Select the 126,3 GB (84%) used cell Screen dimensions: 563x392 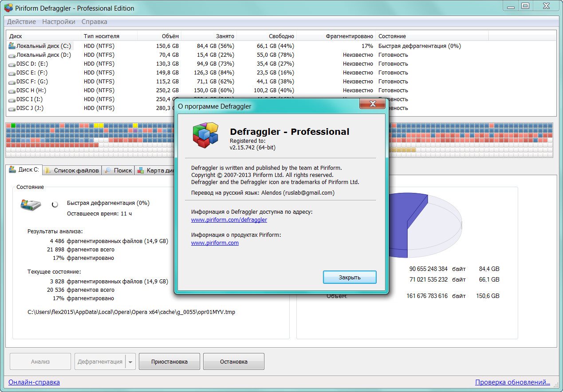pyautogui.click(x=214, y=73)
